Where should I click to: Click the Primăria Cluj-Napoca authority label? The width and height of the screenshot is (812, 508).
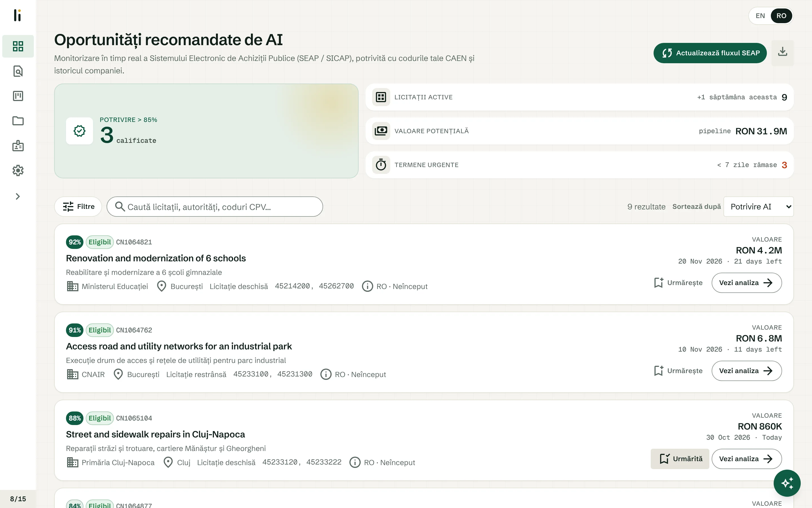pyautogui.click(x=118, y=462)
